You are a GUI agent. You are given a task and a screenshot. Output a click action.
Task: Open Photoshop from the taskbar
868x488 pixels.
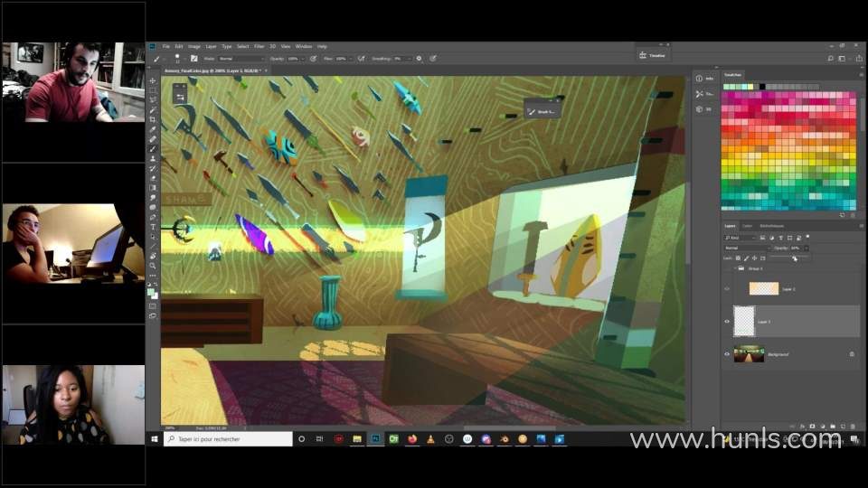coord(375,439)
